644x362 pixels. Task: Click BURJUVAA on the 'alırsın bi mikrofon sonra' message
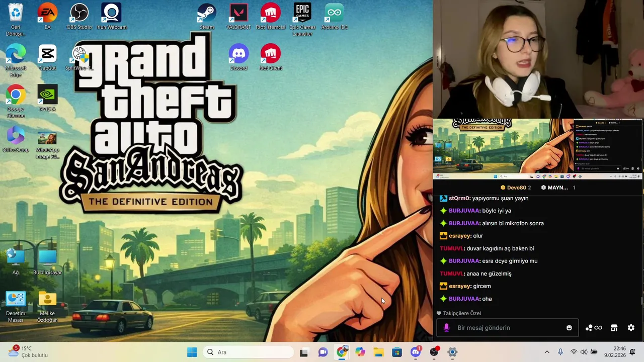click(x=464, y=223)
